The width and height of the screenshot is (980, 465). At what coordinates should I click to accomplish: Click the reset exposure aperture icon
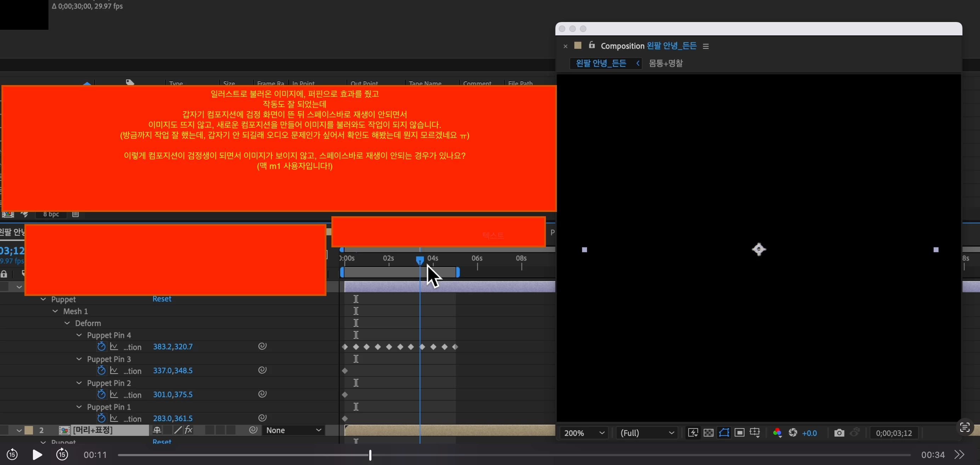click(793, 433)
